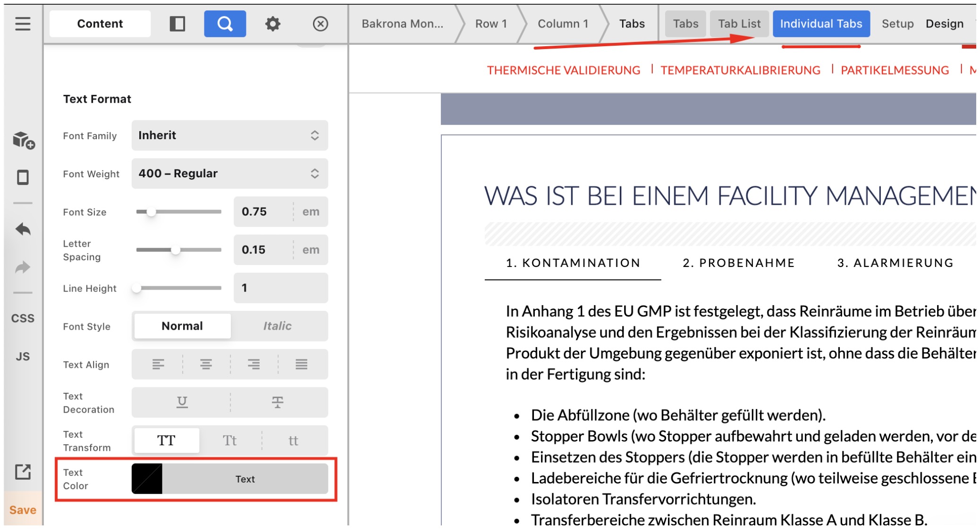980x532 pixels.
Task: Select the Tab List sub-tab
Action: click(739, 24)
